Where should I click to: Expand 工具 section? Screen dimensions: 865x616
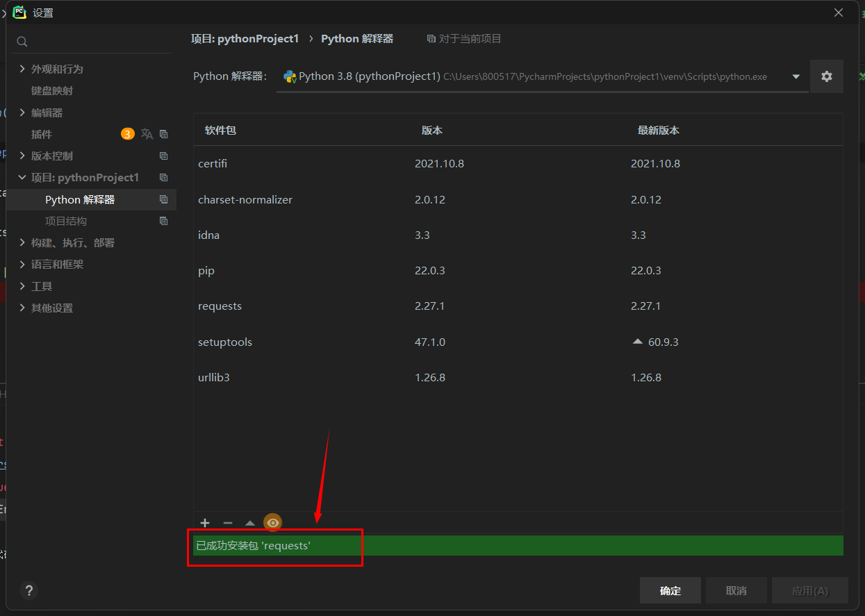(22, 286)
